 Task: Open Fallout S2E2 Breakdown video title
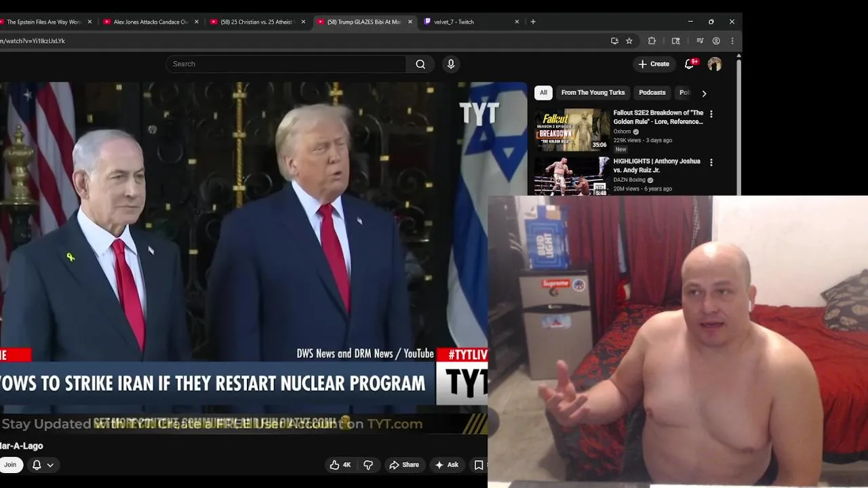tap(658, 117)
